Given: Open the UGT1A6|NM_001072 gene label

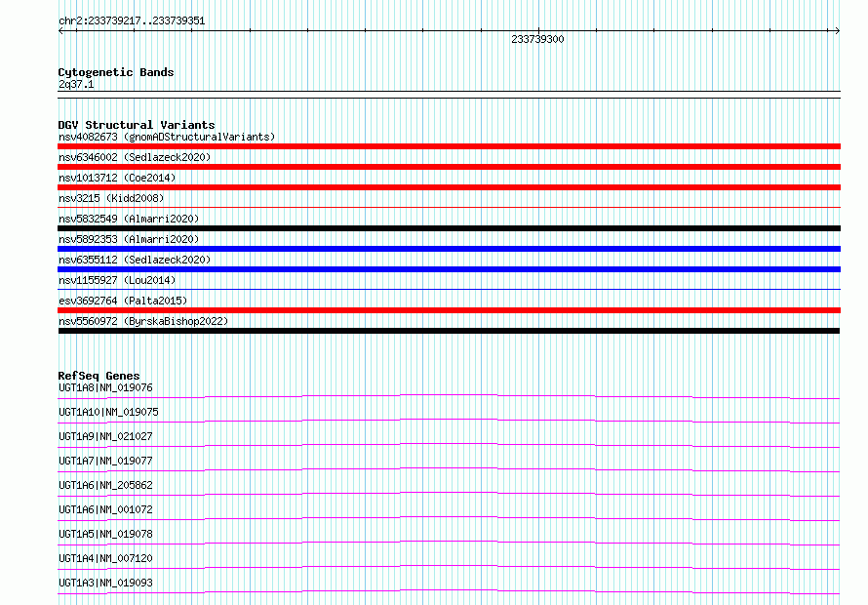Looking at the screenshot, I should point(105,509).
